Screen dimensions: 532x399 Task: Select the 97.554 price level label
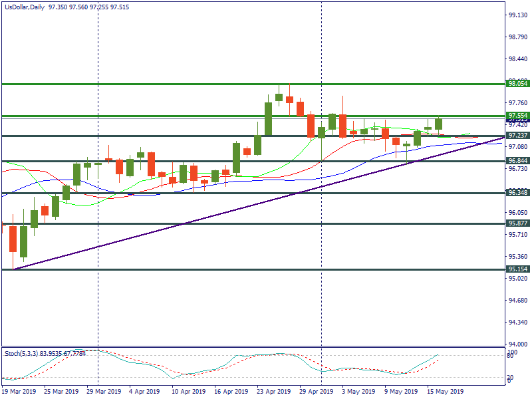517,116
